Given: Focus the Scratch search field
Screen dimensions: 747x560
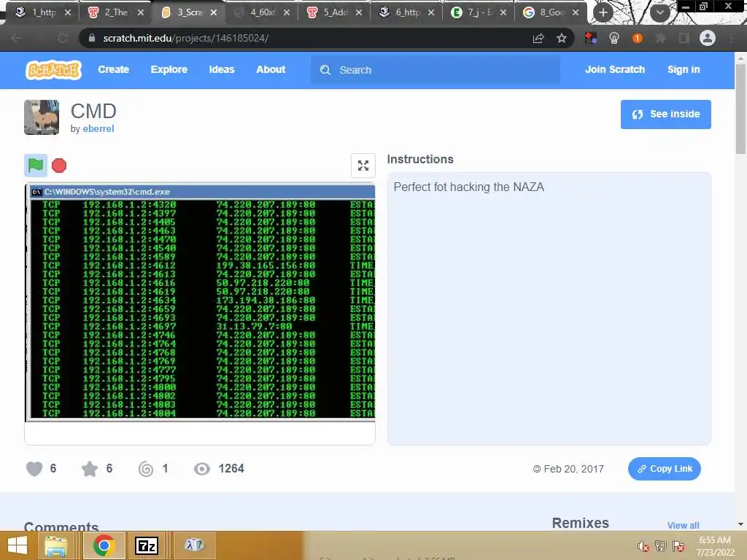Looking at the screenshot, I should coord(436,70).
